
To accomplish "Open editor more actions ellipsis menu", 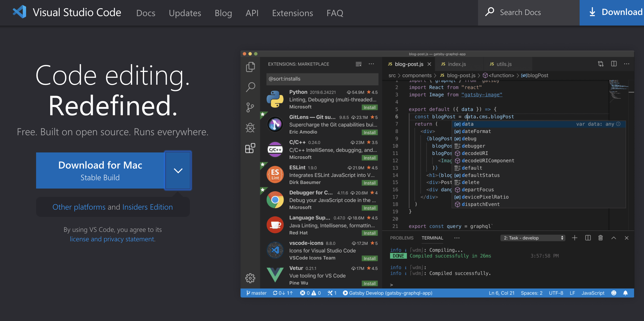I will click(627, 64).
